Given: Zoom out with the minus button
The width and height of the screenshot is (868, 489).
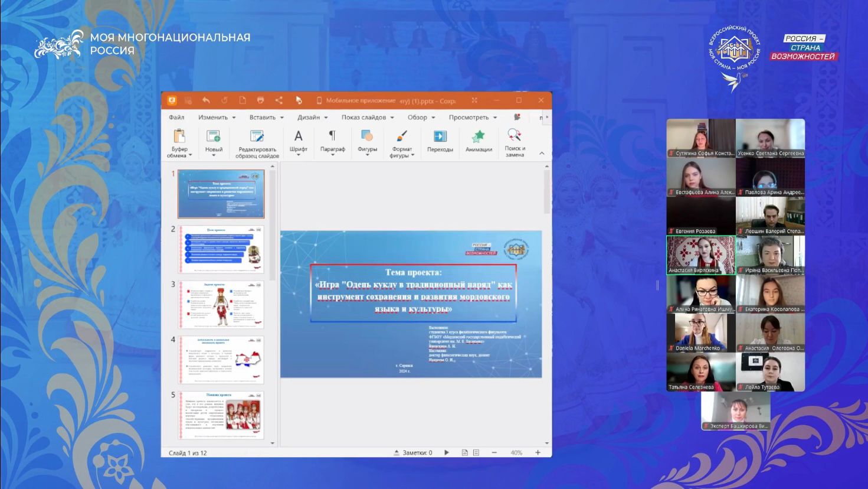Looking at the screenshot, I should pos(494,452).
